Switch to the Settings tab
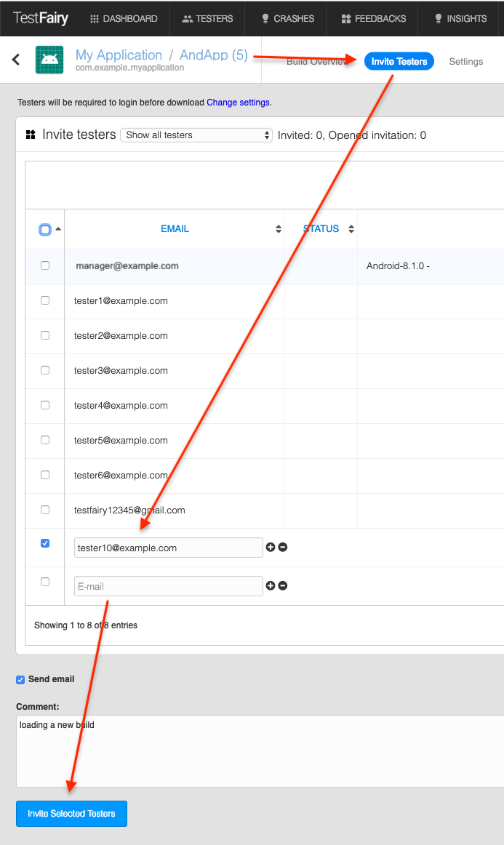This screenshot has height=845, width=504. [465, 62]
